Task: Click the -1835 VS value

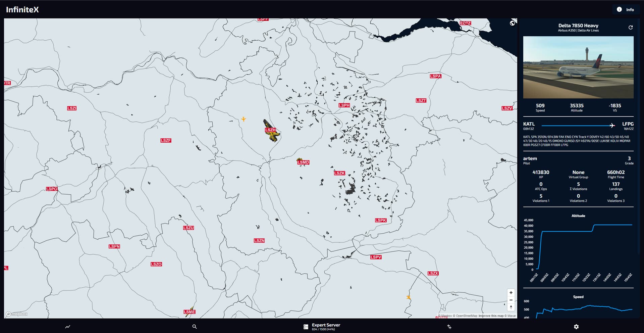Action: [615, 105]
